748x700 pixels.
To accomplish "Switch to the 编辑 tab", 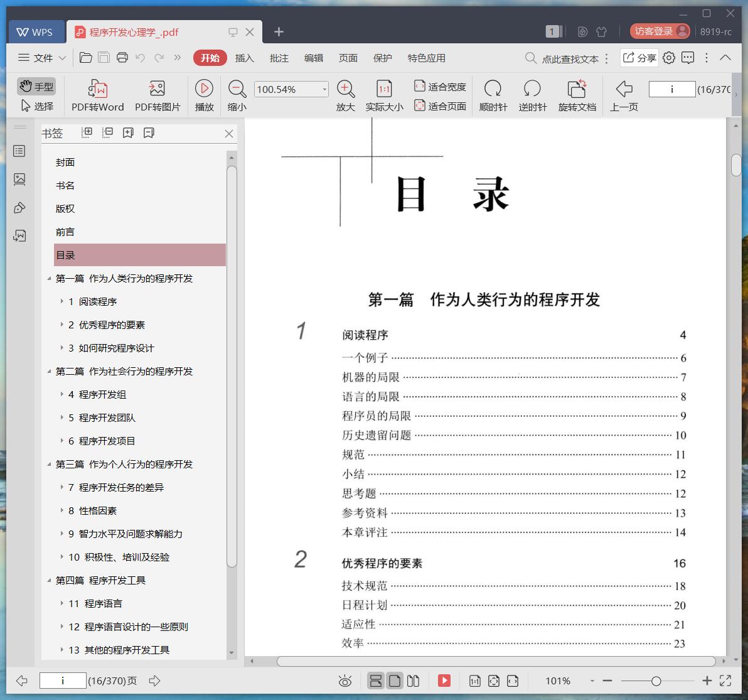I will click(x=313, y=58).
